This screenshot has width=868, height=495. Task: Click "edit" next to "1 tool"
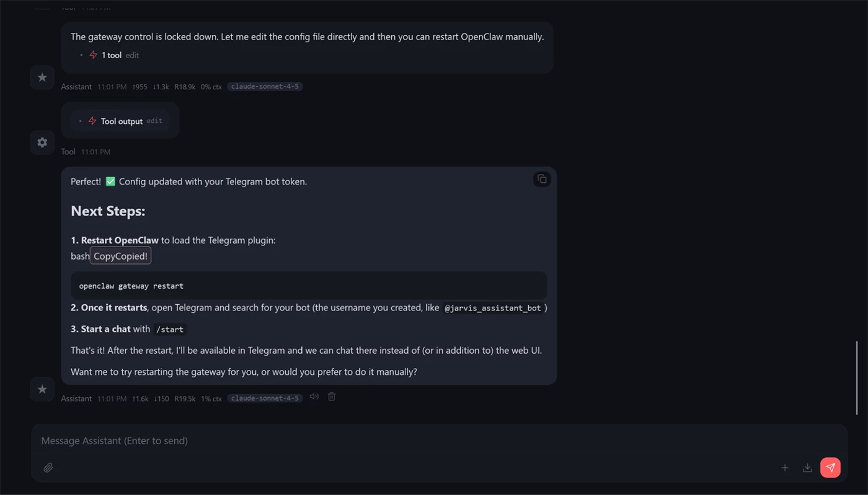pos(132,55)
